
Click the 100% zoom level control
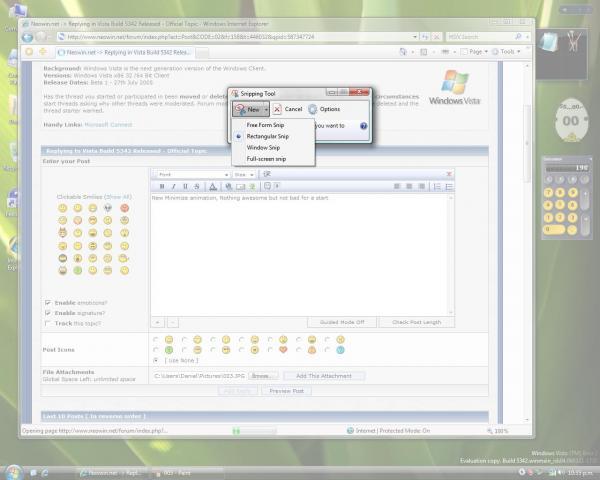pos(497,431)
